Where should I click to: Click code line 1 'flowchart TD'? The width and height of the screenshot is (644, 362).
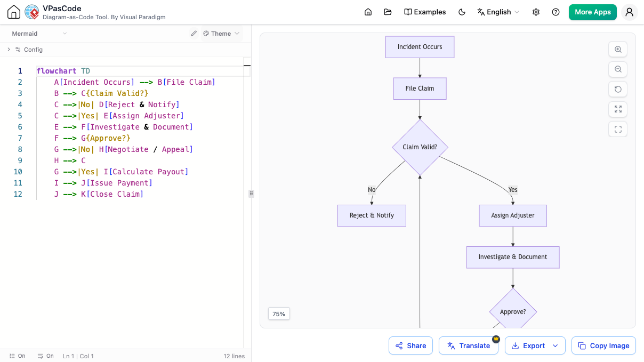coord(63,71)
